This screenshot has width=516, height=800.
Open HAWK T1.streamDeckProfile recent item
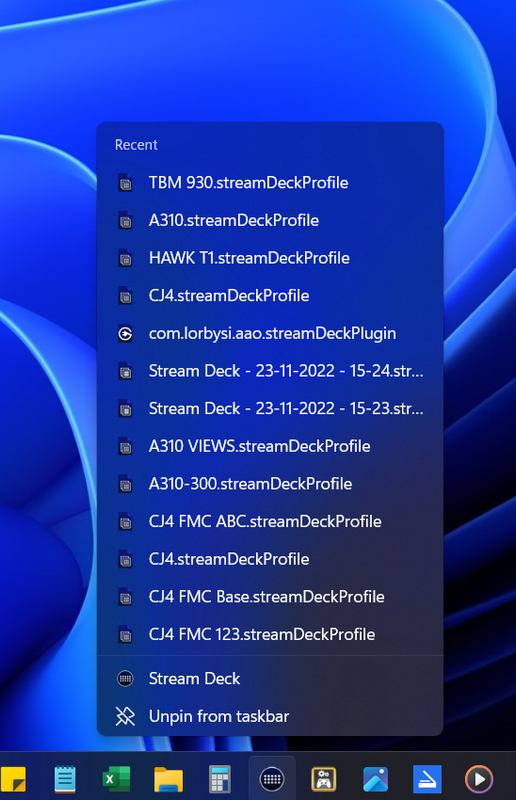tap(270, 258)
